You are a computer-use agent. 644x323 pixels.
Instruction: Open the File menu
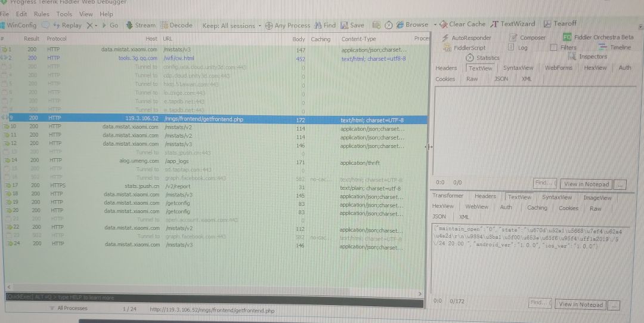tap(4, 14)
